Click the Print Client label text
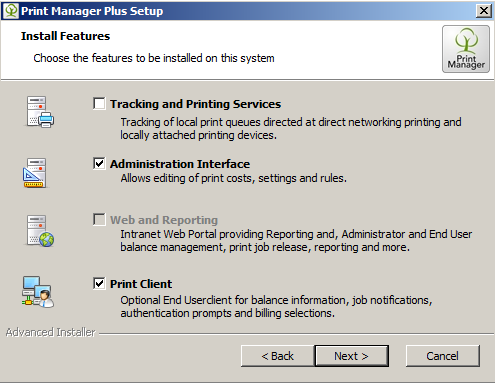 pos(141,284)
